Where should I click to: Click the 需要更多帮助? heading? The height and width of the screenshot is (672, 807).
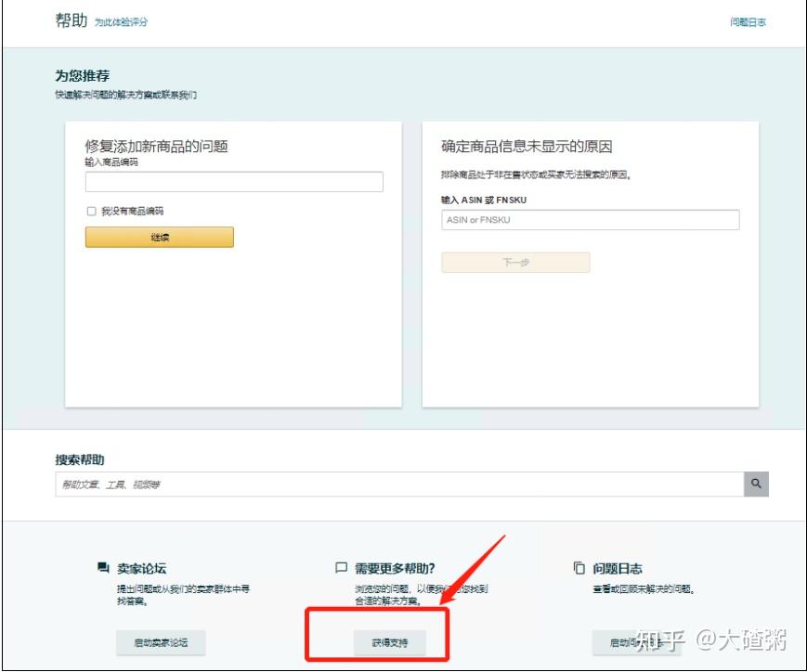click(x=395, y=569)
